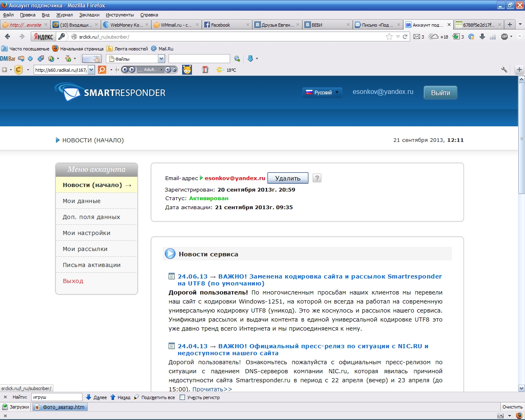The image size is (525, 420).
Task: Open the Лента новостей bookmark
Action: tap(127, 48)
